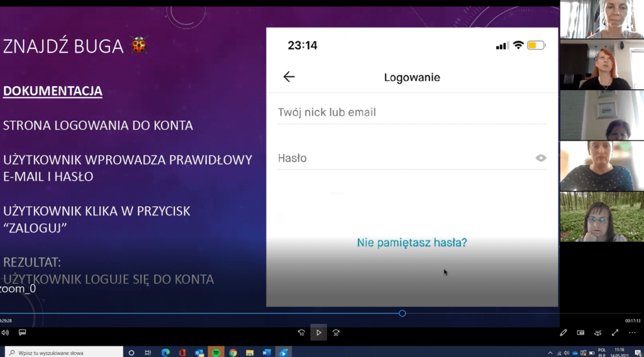Open Google Chrome from taskbar

click(233, 353)
